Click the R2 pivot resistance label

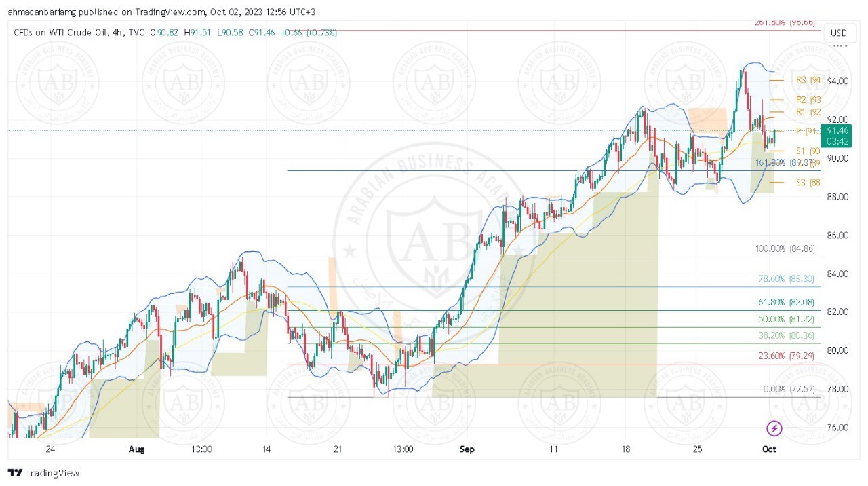pos(808,100)
